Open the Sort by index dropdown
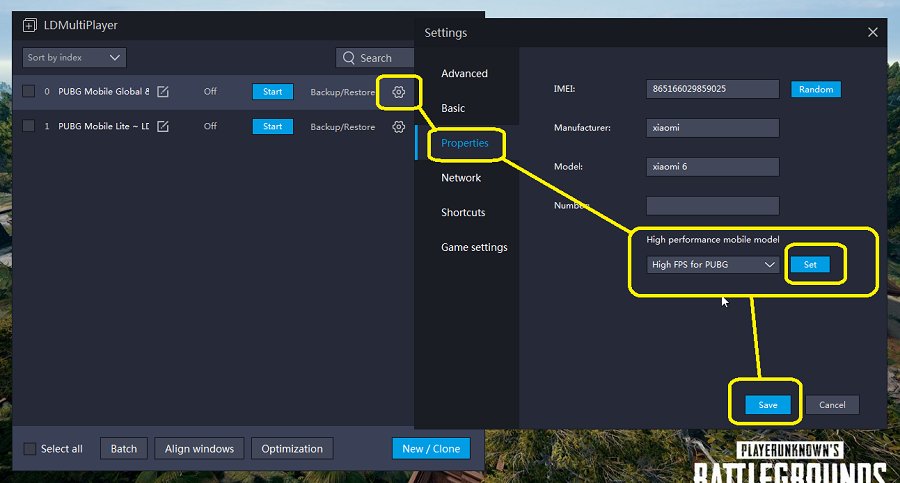Screen dimensions: 900x483 click(74, 57)
